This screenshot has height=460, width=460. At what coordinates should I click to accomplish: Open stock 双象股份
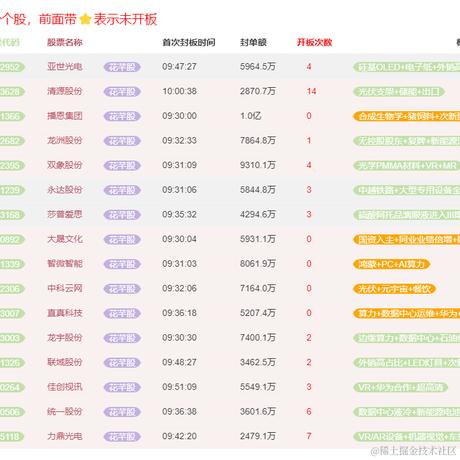pos(65,165)
